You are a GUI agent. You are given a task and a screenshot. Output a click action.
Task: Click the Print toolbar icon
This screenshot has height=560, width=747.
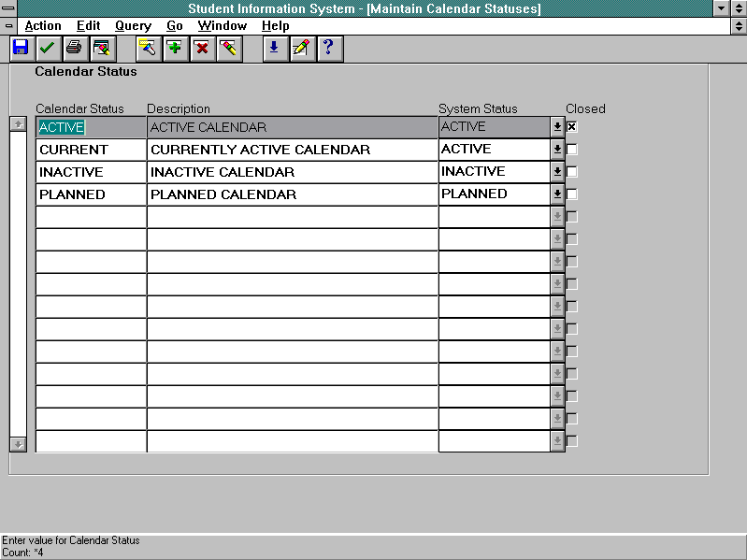click(x=74, y=48)
